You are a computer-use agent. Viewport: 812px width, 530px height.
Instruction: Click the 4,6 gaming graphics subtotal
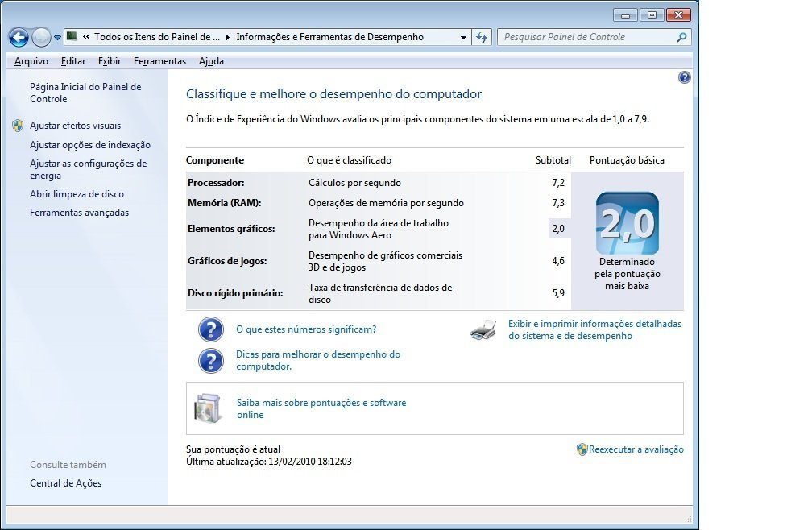(x=558, y=261)
